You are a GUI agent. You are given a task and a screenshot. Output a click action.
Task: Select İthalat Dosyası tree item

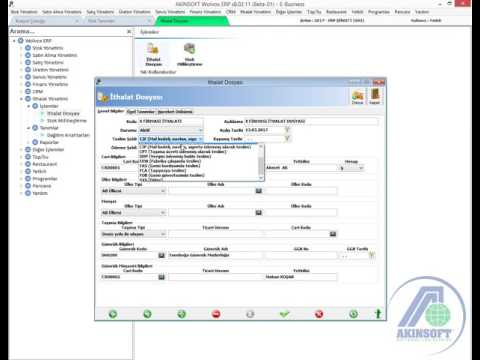(x=63, y=114)
